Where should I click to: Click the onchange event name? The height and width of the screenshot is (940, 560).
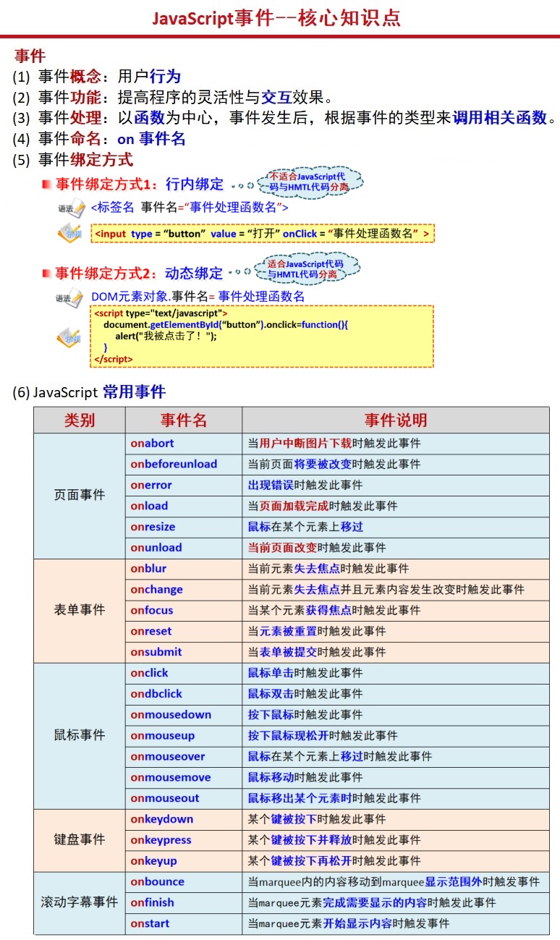(156, 590)
